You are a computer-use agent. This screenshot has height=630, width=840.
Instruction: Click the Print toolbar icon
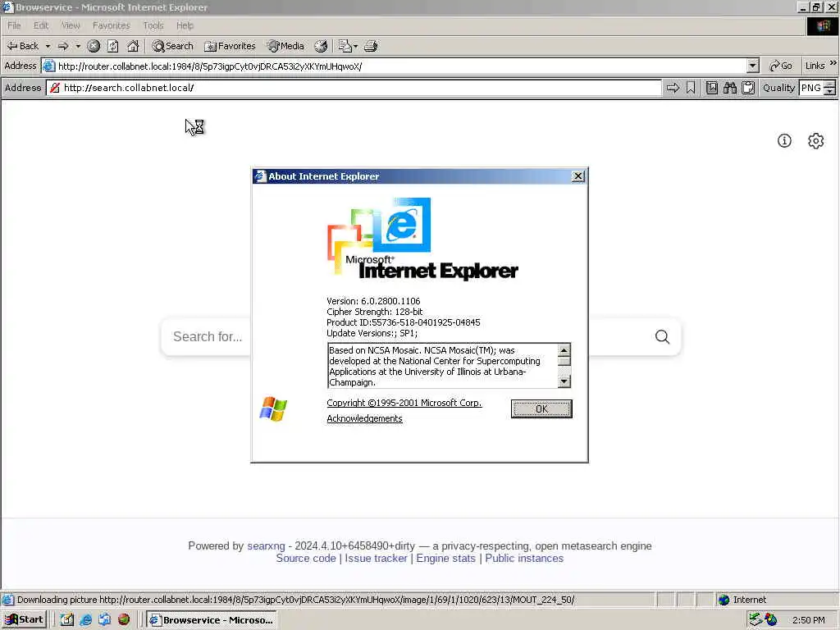pyautogui.click(x=371, y=46)
